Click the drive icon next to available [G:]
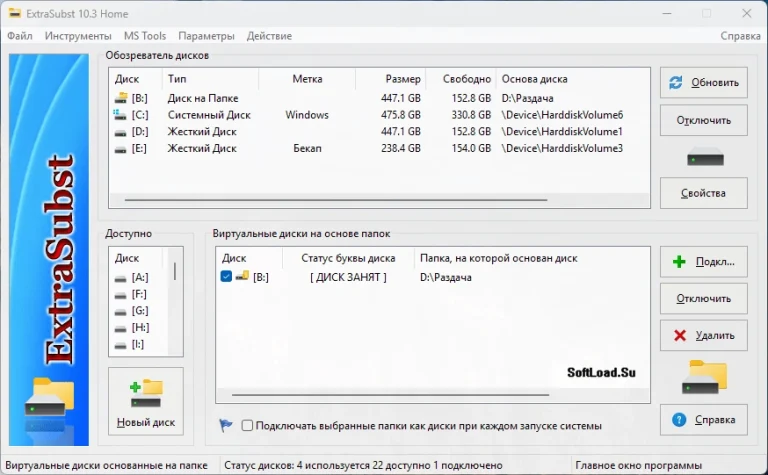This screenshot has height=475, width=768. tap(120, 311)
